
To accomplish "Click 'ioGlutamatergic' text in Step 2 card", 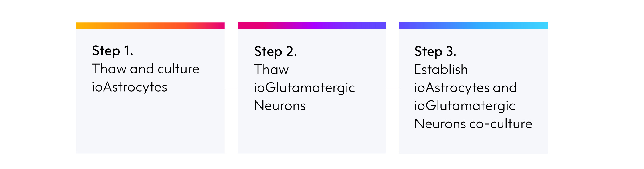I will (x=305, y=88).
